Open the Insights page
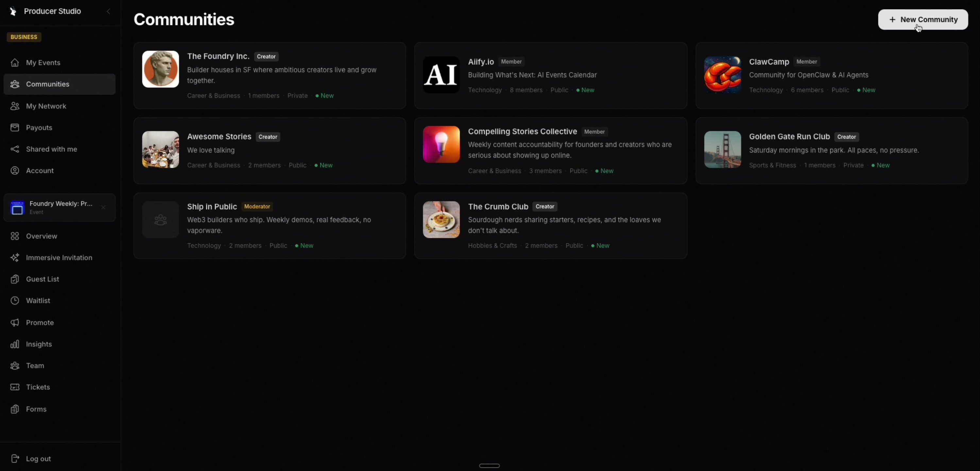The width and height of the screenshot is (980, 471). click(x=59, y=344)
